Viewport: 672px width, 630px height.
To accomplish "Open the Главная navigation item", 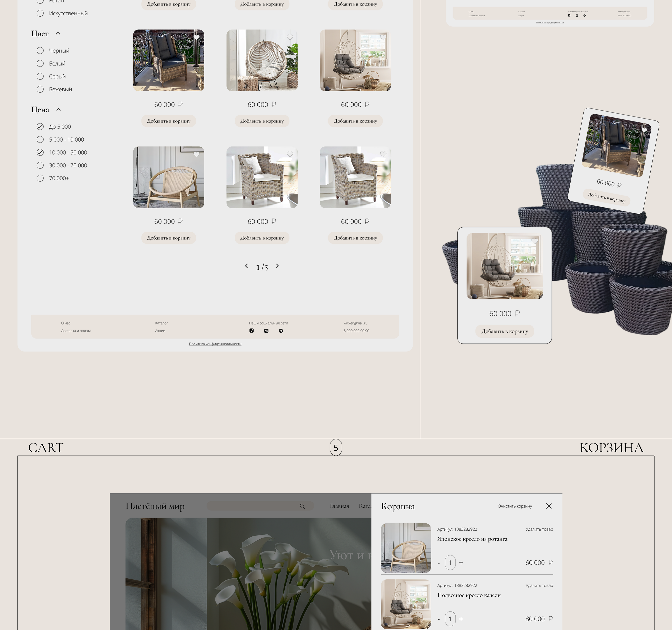I will click(339, 506).
